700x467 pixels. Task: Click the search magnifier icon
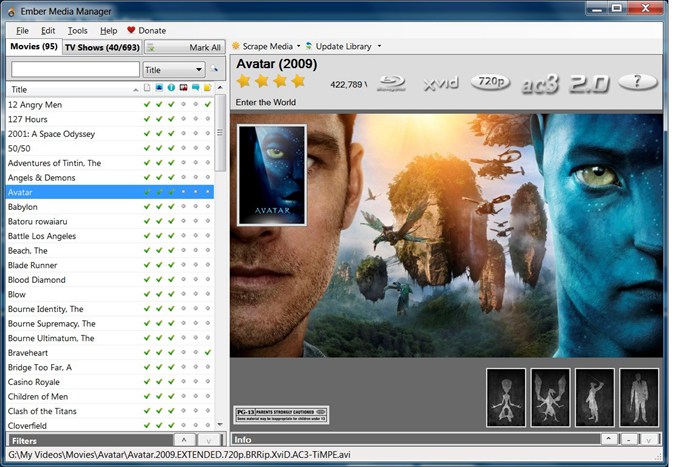pos(214,69)
